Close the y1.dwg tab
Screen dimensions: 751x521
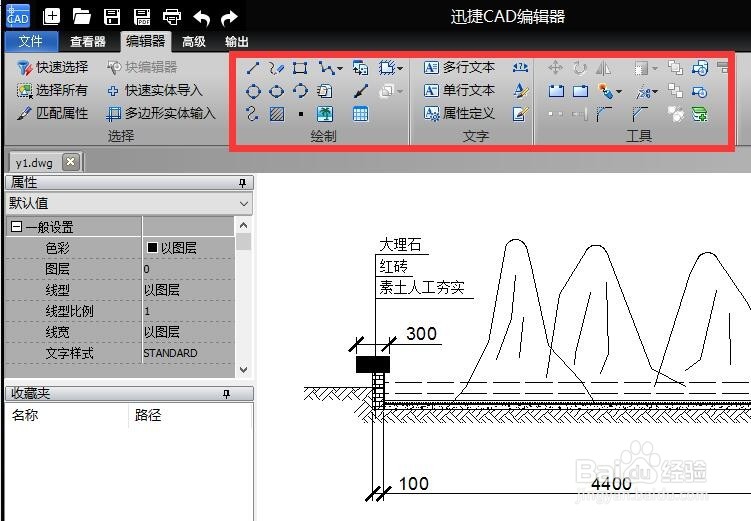(x=70, y=162)
